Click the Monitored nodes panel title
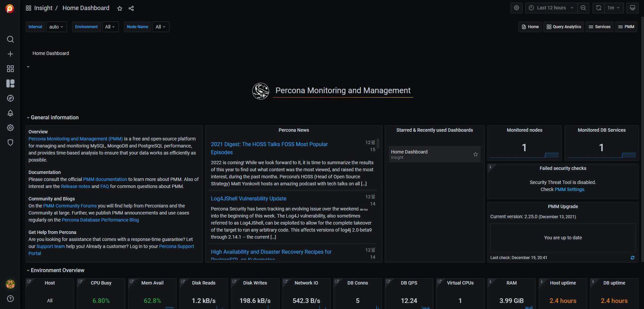This screenshot has width=644, height=309. click(x=525, y=130)
